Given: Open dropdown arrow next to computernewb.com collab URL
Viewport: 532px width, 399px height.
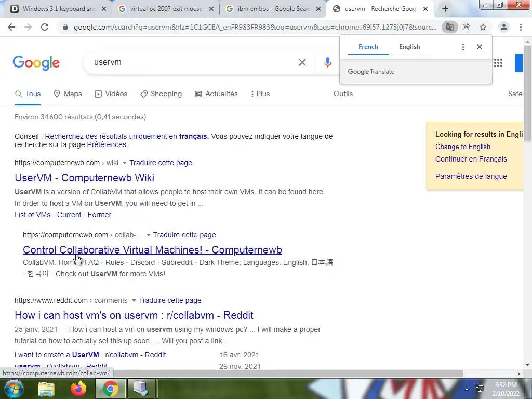Looking at the screenshot, I should (x=148, y=235).
